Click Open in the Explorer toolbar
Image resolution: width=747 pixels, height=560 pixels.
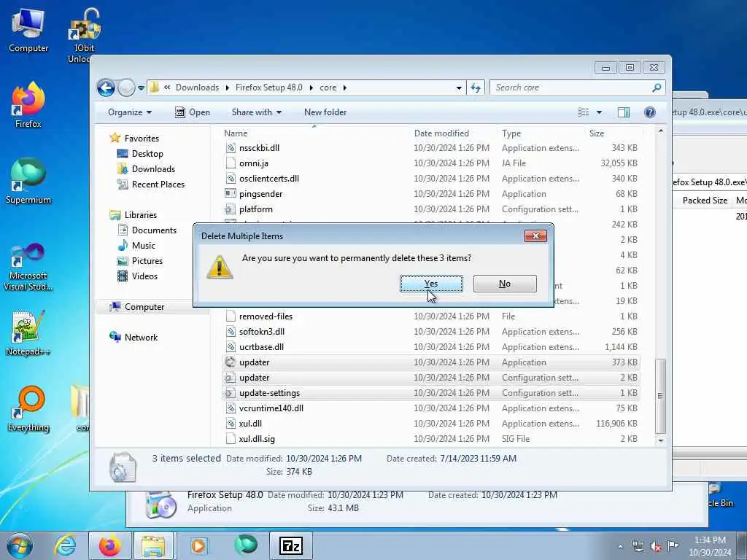(193, 112)
